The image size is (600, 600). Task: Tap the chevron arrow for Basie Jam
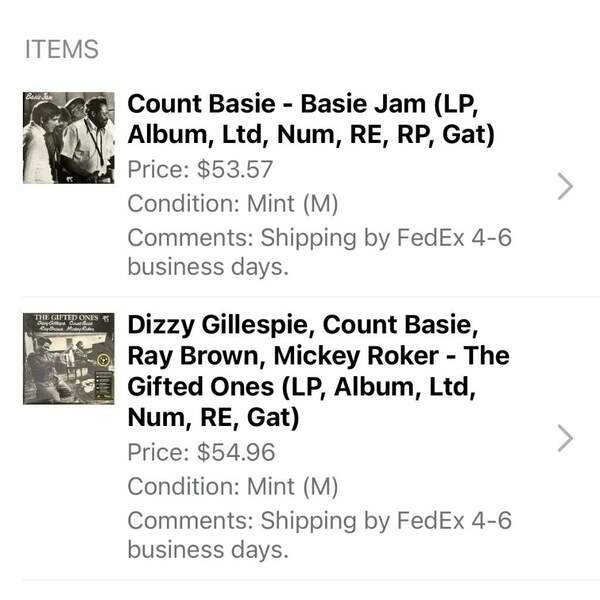[x=565, y=186]
